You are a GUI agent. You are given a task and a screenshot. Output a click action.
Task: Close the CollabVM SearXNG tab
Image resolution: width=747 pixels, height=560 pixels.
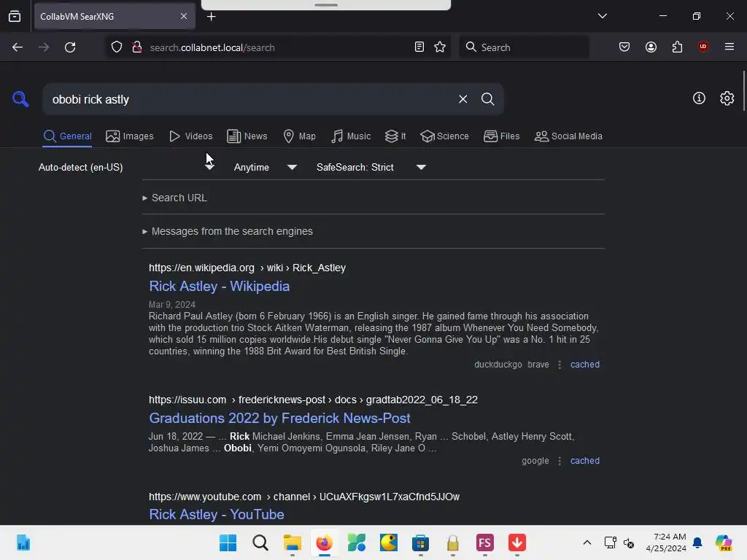(184, 16)
